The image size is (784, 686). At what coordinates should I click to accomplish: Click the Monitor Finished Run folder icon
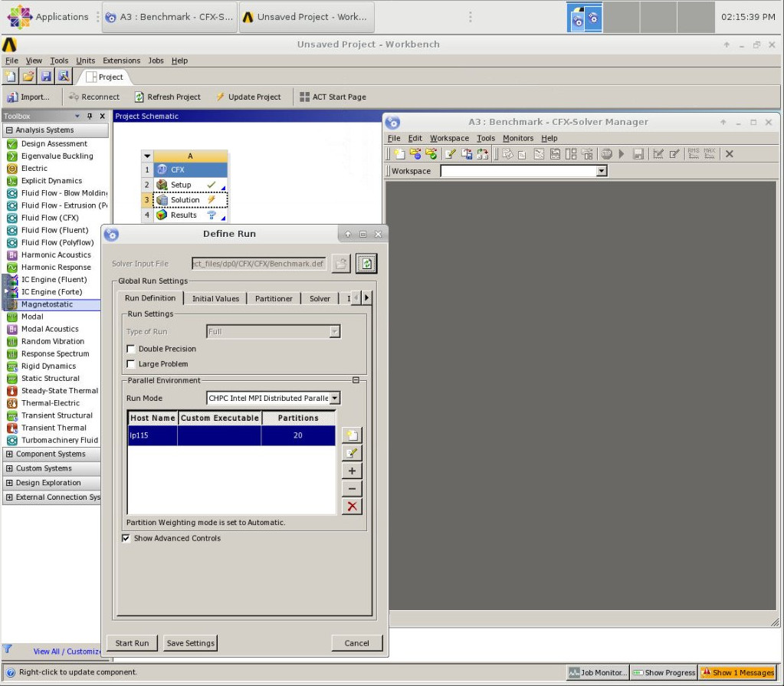pyautogui.click(x=431, y=154)
